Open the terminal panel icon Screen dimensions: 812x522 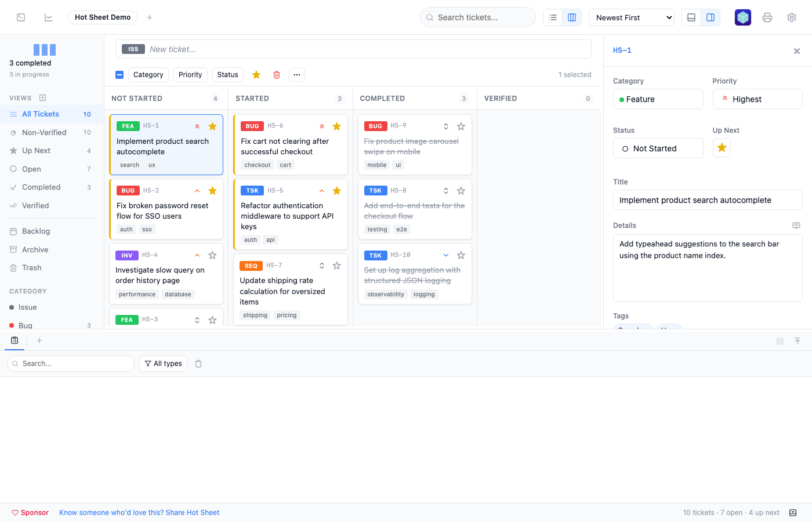point(21,17)
